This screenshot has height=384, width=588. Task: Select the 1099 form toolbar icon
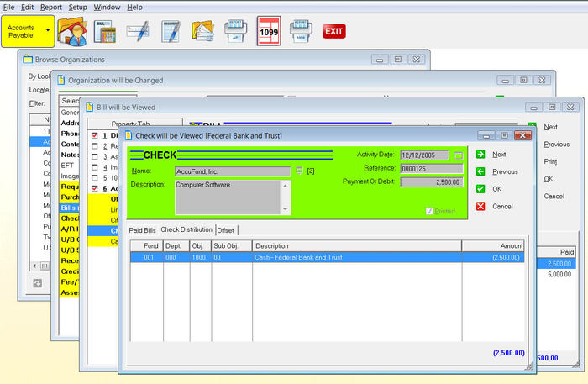point(268,31)
